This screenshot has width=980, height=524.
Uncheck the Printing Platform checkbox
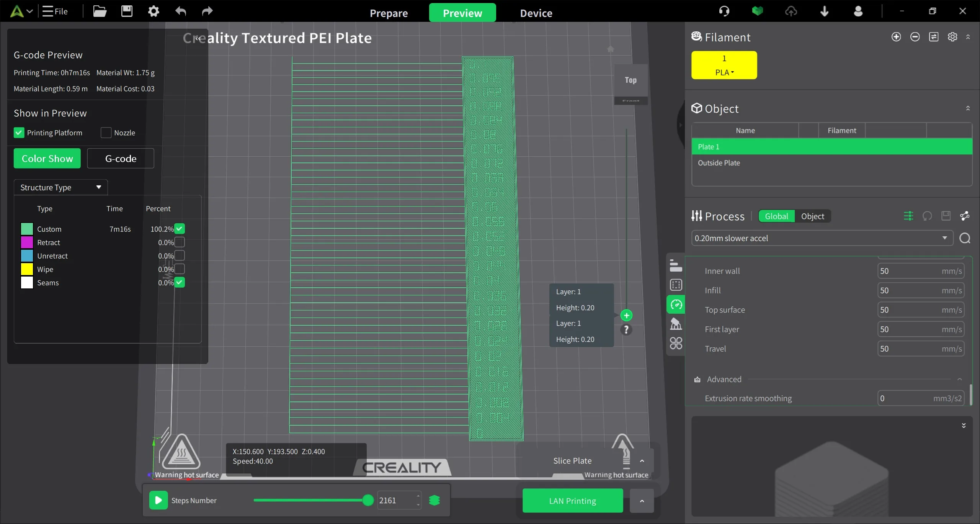(19, 133)
